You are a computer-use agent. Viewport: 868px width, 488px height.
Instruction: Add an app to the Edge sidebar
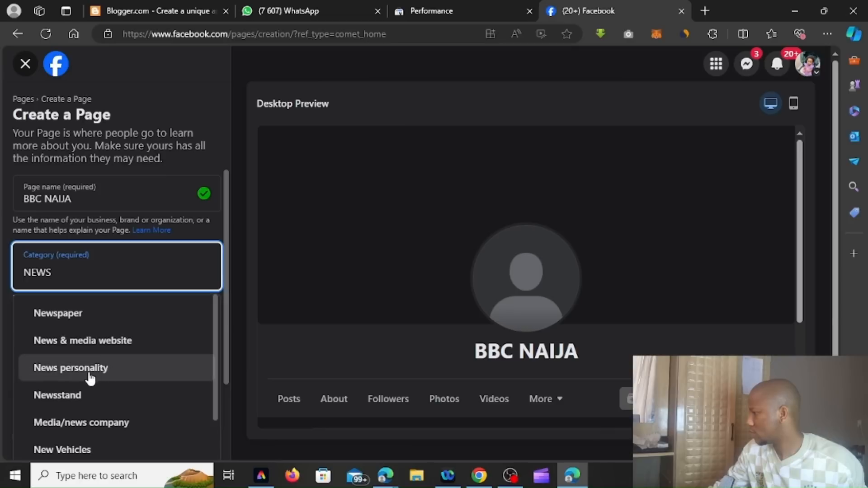[854, 253]
